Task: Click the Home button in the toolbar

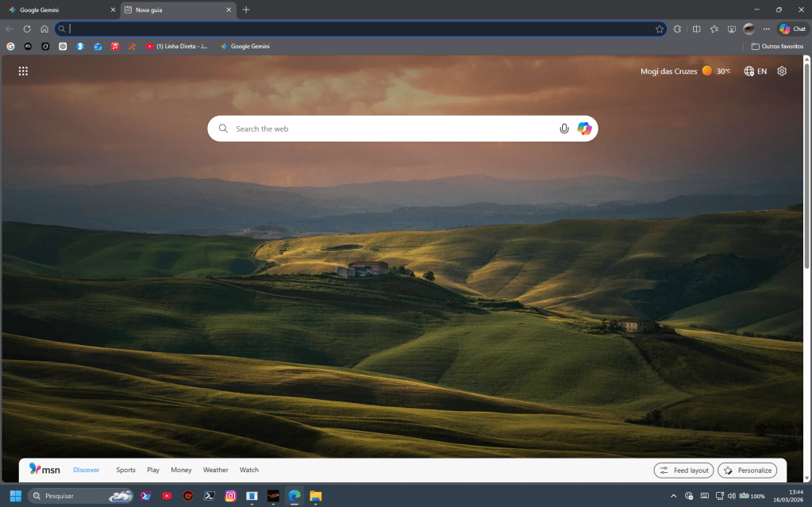Action: point(44,29)
